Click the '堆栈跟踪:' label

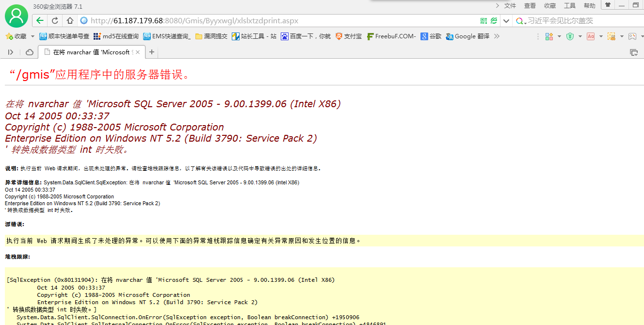coord(17,257)
